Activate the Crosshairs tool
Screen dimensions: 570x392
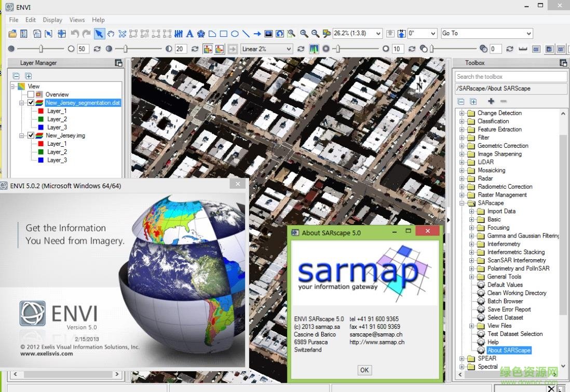61,34
